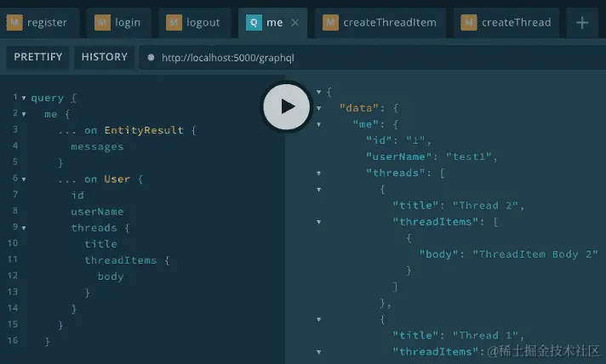Click the endpoint URL field

(372, 58)
